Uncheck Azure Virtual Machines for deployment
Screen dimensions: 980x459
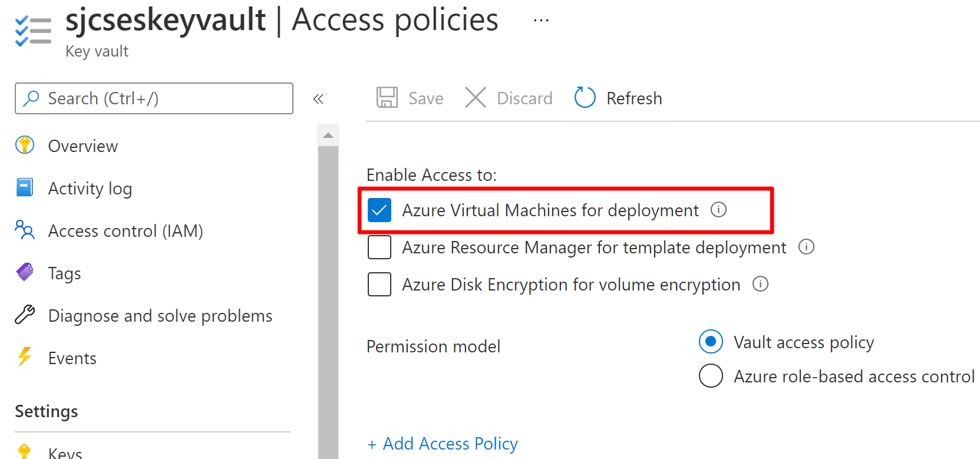coord(380,210)
